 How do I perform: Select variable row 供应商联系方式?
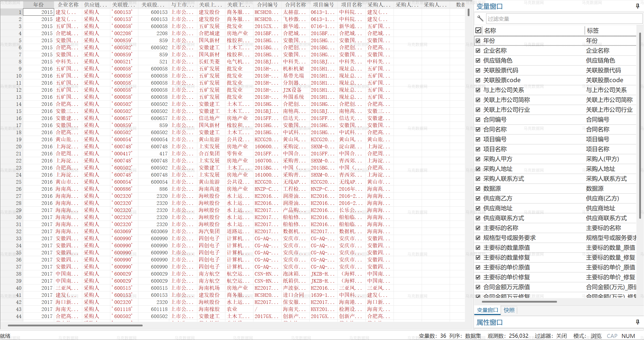point(555,218)
